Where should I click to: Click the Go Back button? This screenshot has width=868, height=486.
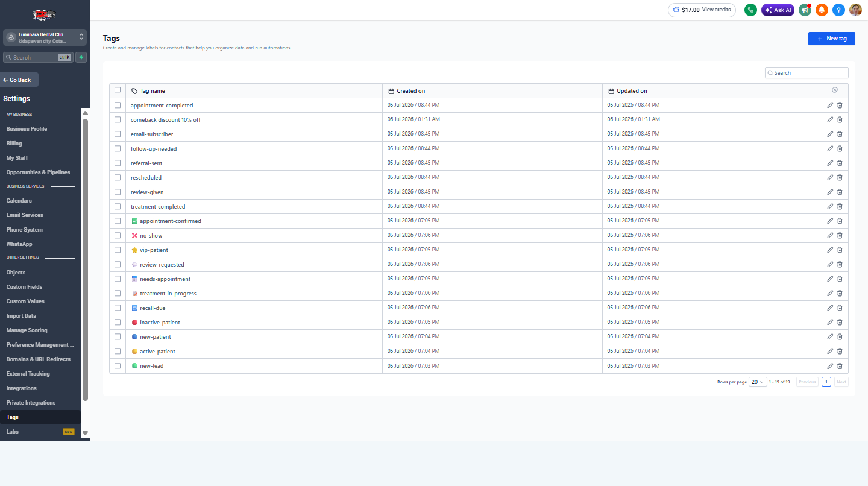pos(19,80)
